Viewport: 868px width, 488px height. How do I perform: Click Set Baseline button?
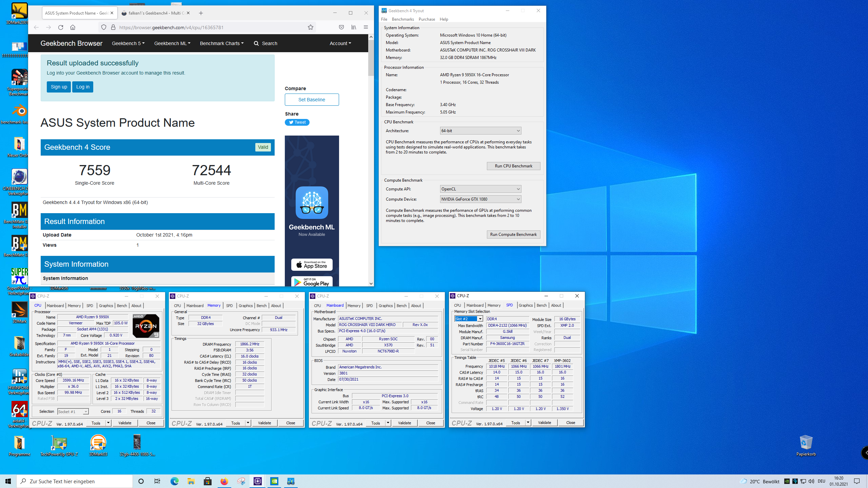[312, 100]
